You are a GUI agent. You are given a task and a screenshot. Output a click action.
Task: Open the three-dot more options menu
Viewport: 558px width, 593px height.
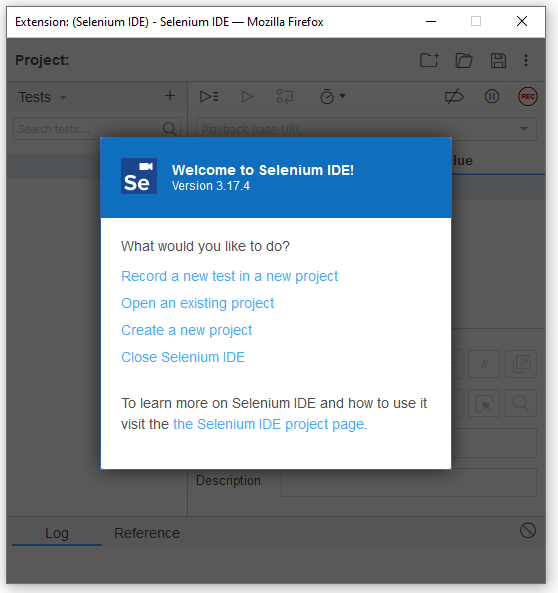pos(526,61)
